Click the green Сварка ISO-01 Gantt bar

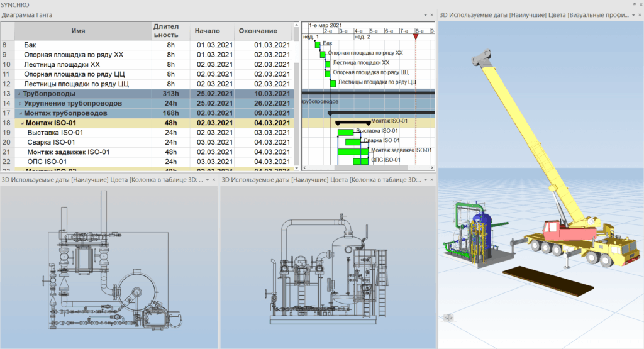pos(353,142)
